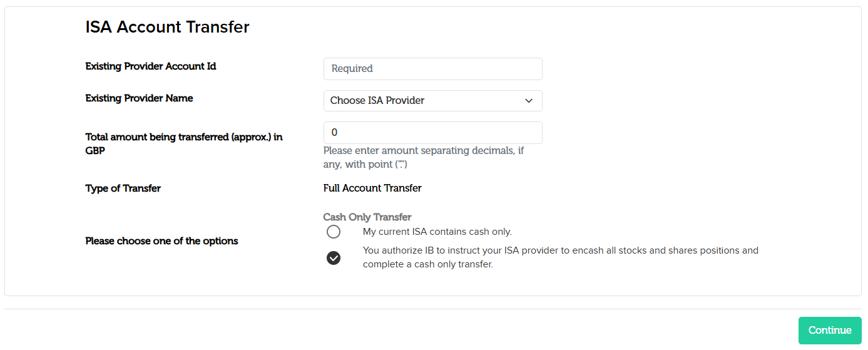
Task: Click the Existing Provider Account Id input
Action: click(432, 69)
